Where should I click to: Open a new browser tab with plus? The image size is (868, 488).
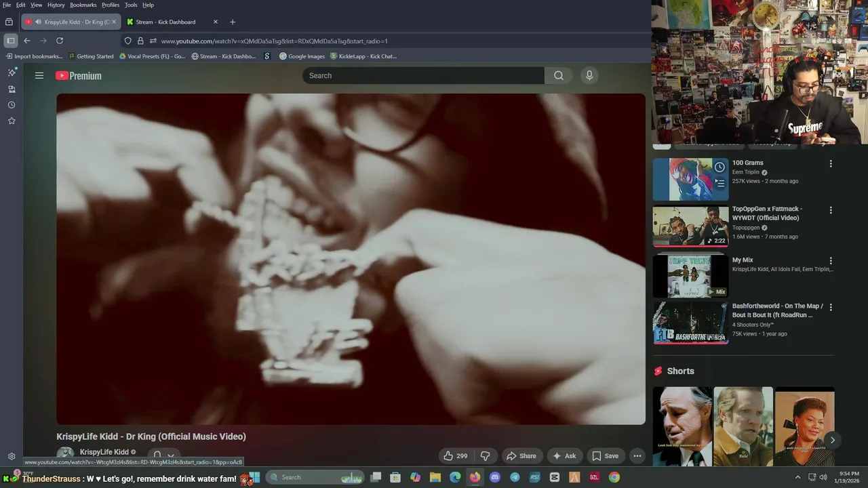click(x=233, y=22)
